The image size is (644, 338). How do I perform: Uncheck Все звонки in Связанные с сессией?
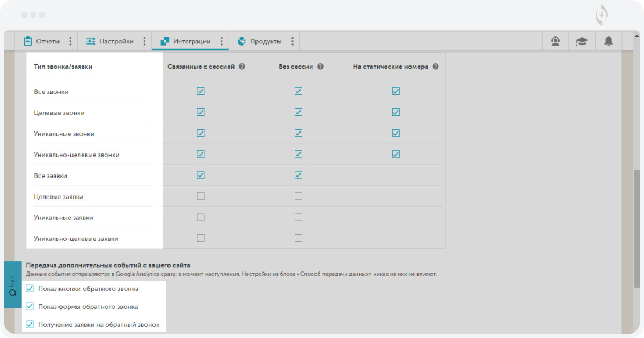click(201, 91)
